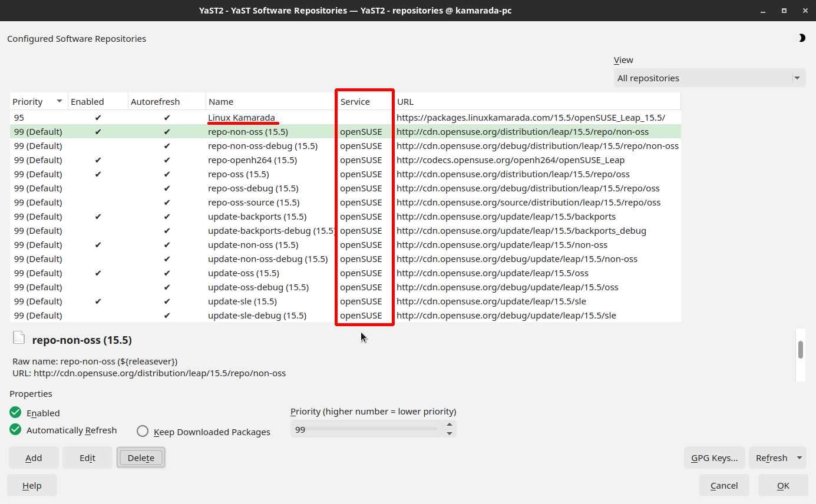The image size is (816, 504).
Task: Click openSUSE service cell of repo-non-oss (15.5) row
Action: pyautogui.click(x=361, y=132)
